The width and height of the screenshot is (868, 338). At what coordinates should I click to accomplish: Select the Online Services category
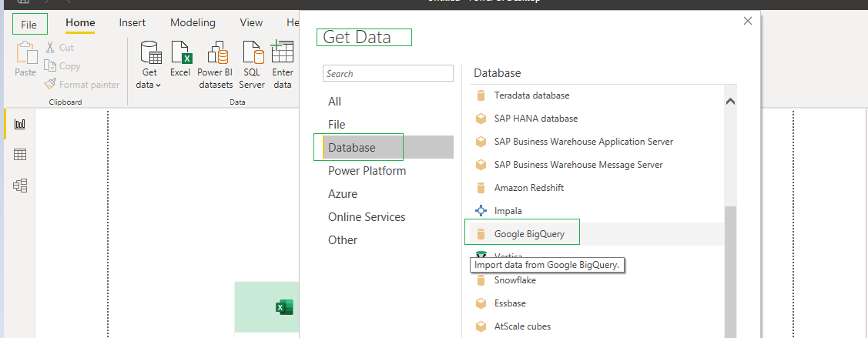click(367, 217)
